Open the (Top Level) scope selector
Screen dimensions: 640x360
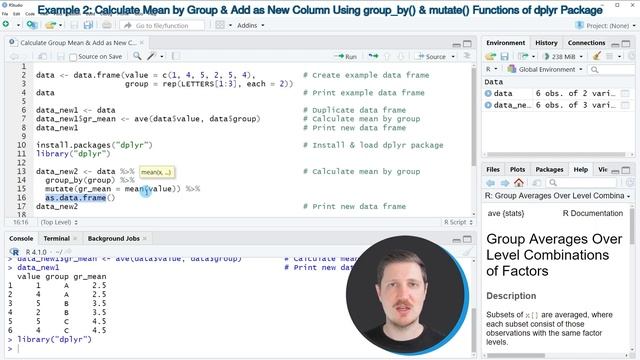59,222
